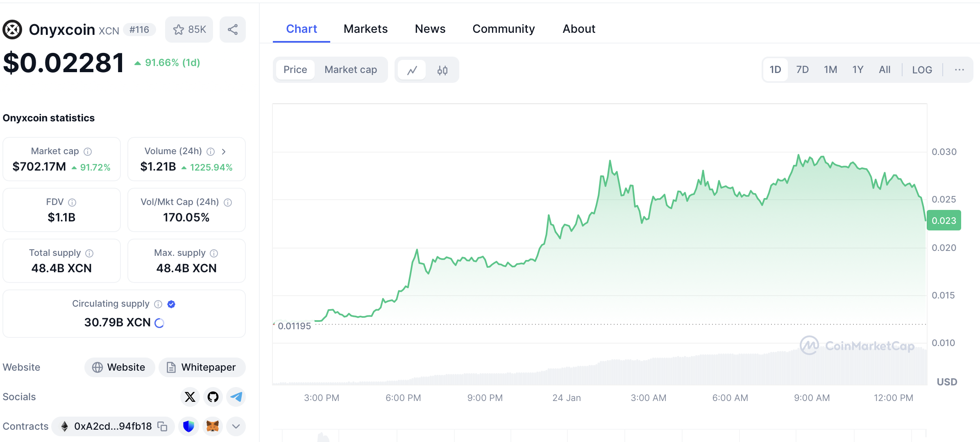
Task: Toggle the LOG scale on the chart
Action: pos(922,70)
